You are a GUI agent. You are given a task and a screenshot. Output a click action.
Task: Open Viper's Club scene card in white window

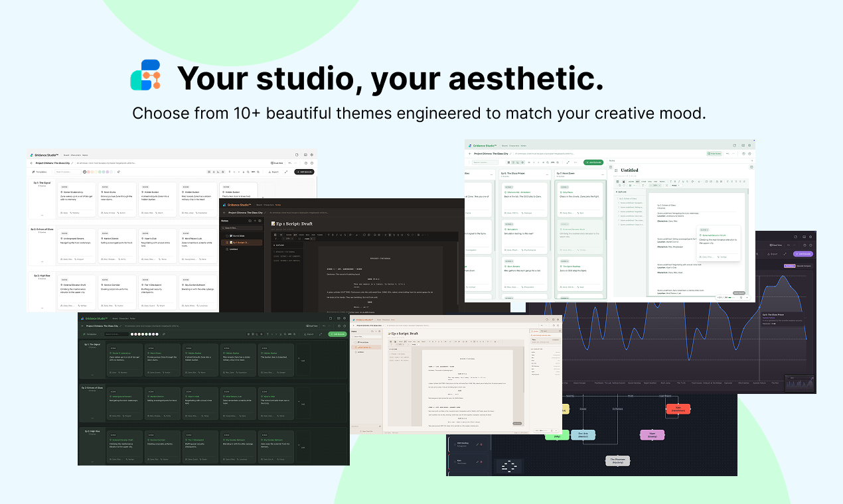click(x=158, y=245)
